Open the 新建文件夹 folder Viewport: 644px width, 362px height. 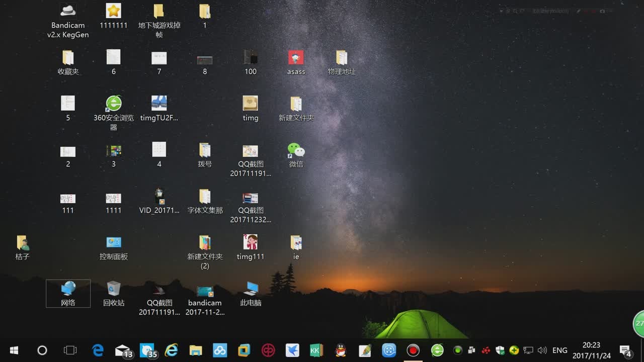[x=296, y=109]
